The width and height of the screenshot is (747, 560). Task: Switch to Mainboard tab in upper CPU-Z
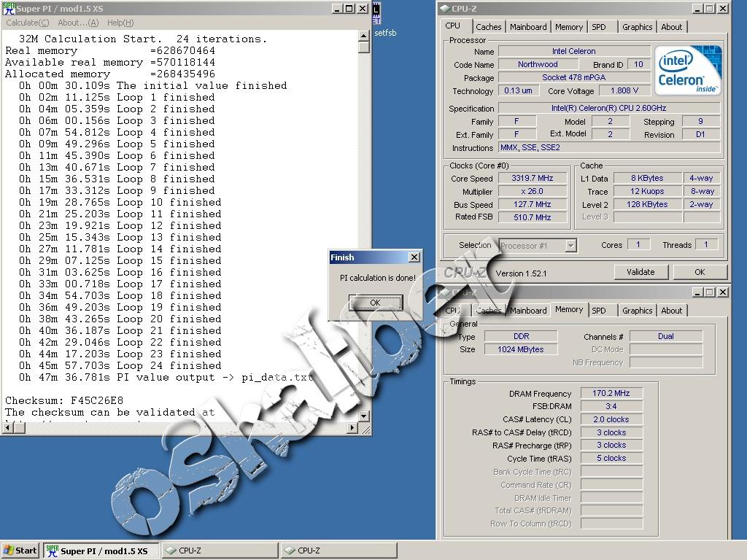point(528,27)
